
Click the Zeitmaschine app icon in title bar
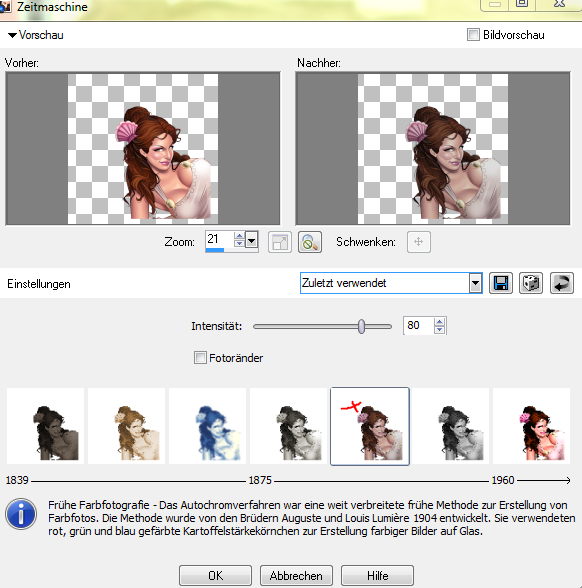[x=5, y=7]
